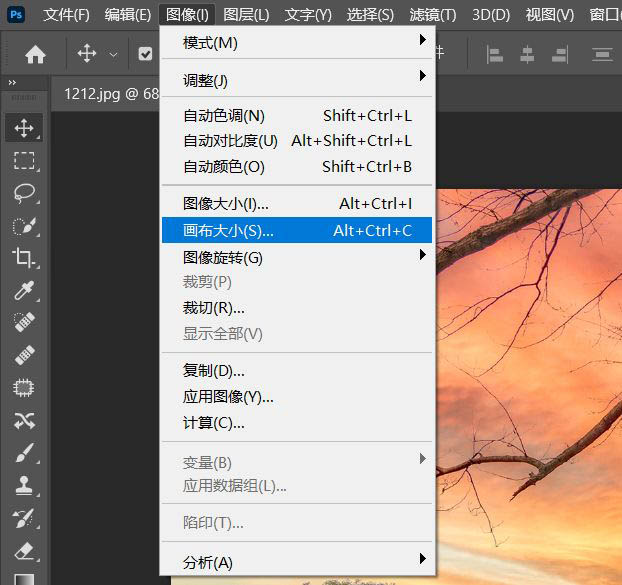The height and width of the screenshot is (585, 622).
Task: Toggle the Auto-Select checkbox in options bar
Action: tap(146, 55)
